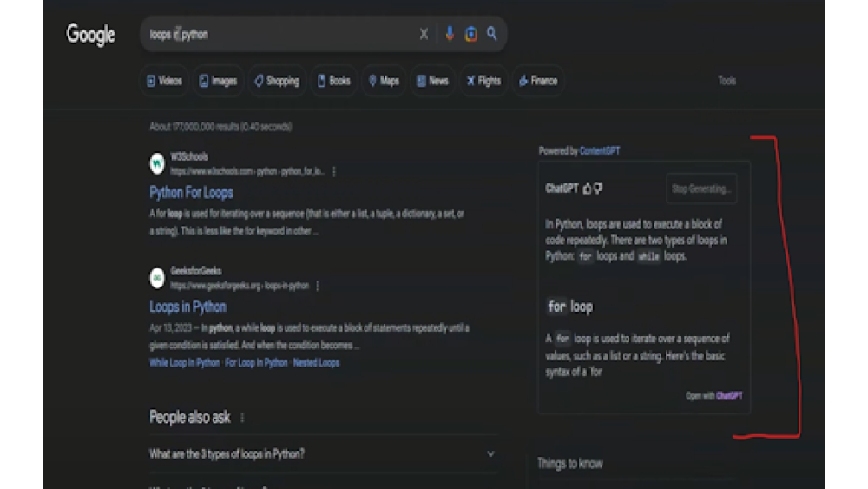
Task: Open W3Schools result three-dot menu
Action: tap(334, 172)
